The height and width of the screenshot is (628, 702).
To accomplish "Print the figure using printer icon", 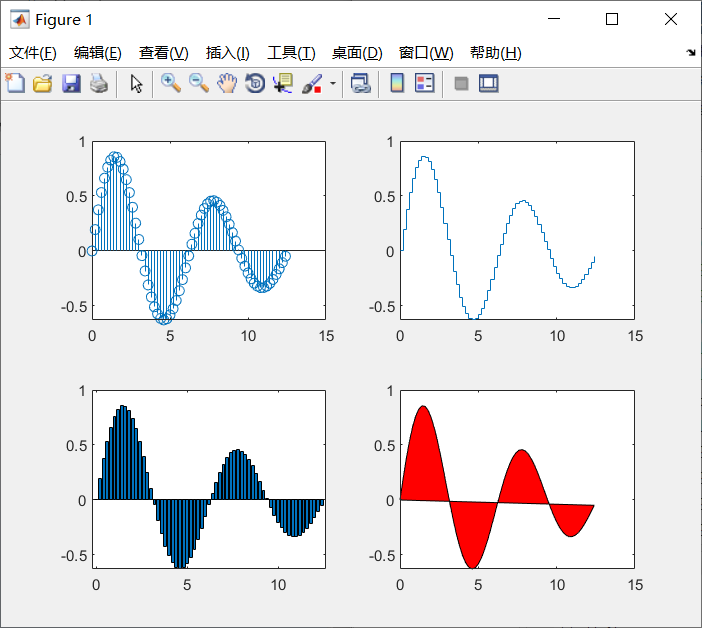I will point(99,84).
